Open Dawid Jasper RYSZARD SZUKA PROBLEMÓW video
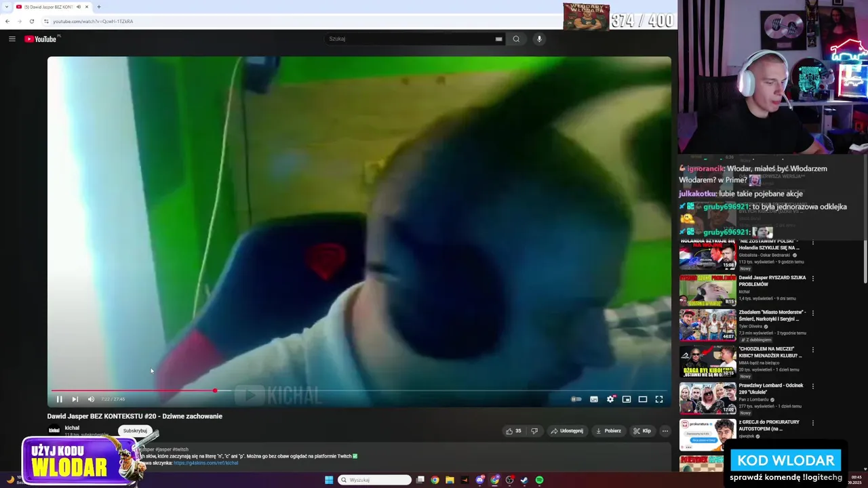Image resolution: width=868 pixels, height=488 pixels. 772,281
